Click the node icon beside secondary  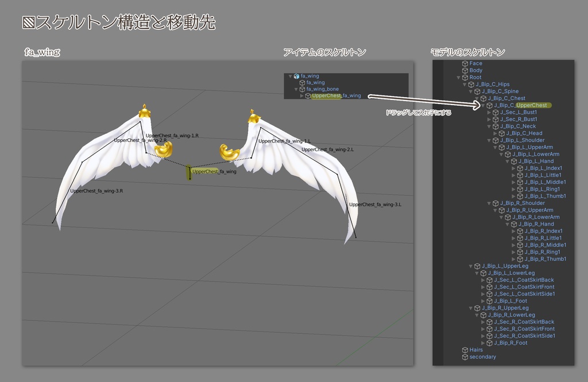pos(465,357)
